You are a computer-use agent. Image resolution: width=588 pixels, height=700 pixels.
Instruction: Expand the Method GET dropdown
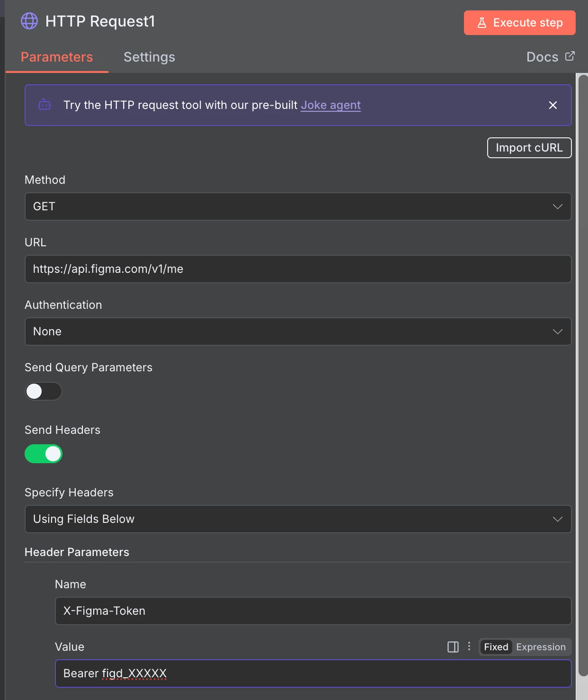coord(298,206)
